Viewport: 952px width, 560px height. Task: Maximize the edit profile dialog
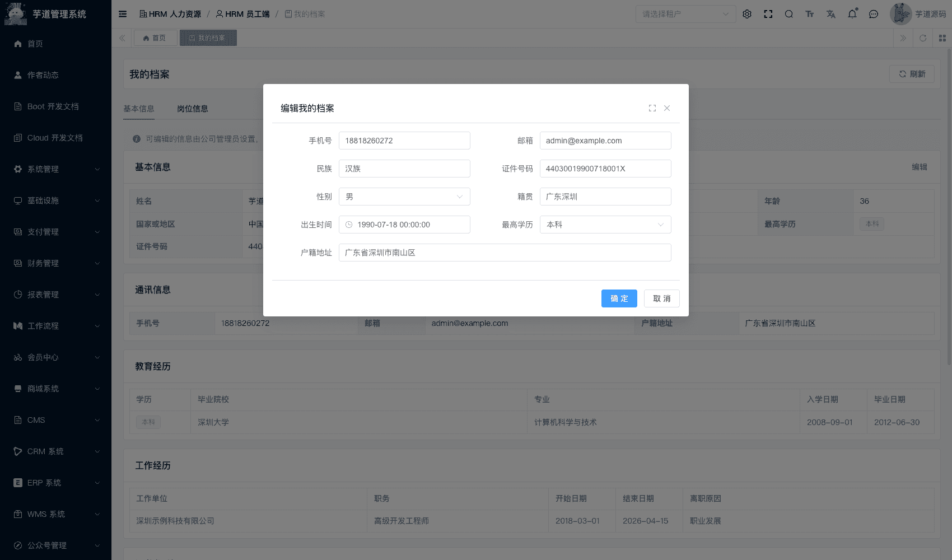[x=652, y=108]
